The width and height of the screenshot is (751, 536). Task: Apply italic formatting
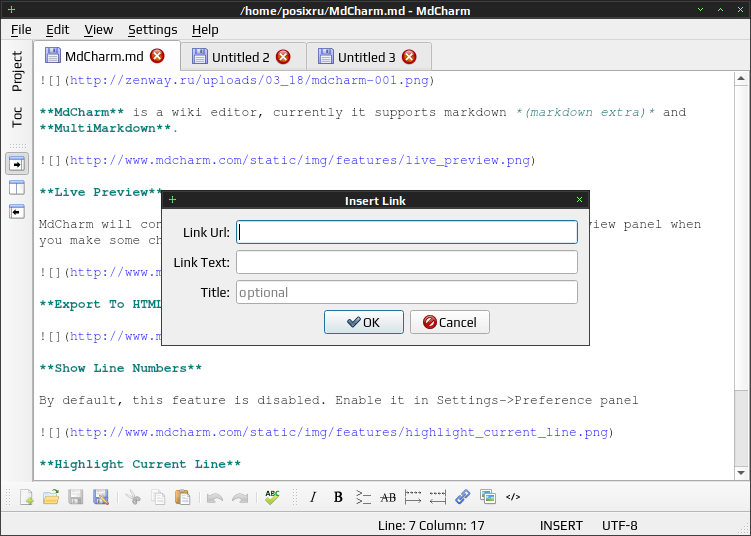313,497
